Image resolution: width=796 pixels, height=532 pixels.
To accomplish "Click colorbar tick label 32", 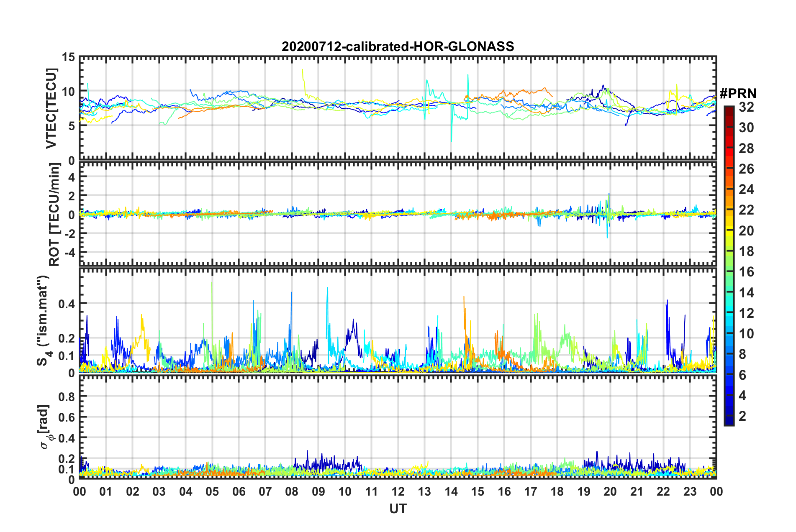I will [x=746, y=107].
